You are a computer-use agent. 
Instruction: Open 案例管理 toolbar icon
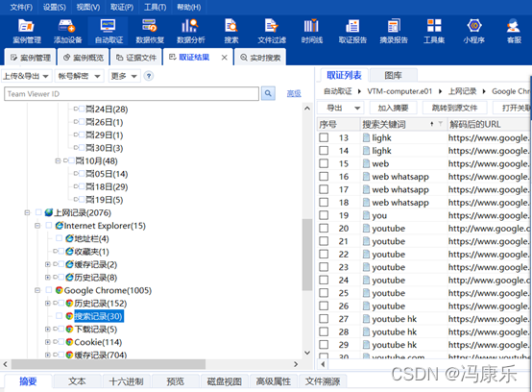[27, 31]
